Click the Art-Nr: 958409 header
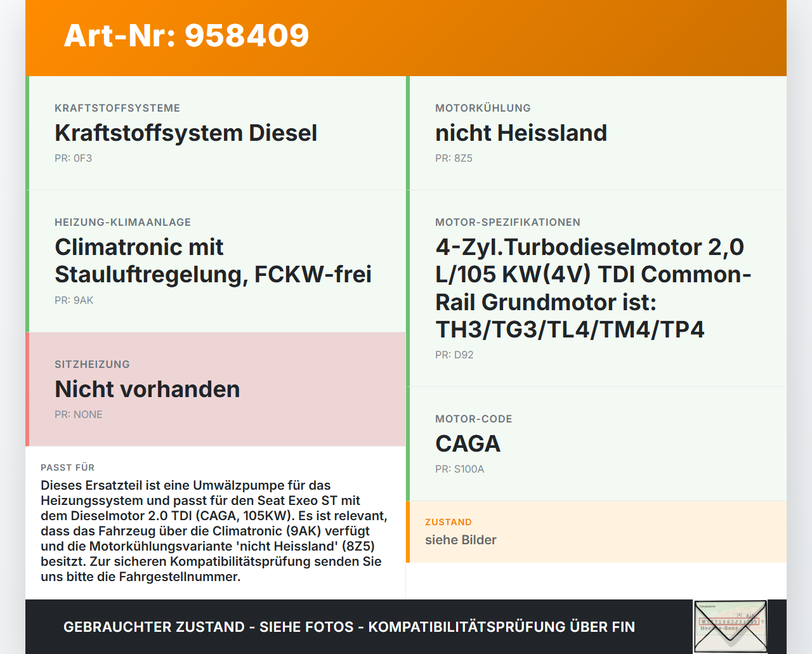 [186, 37]
